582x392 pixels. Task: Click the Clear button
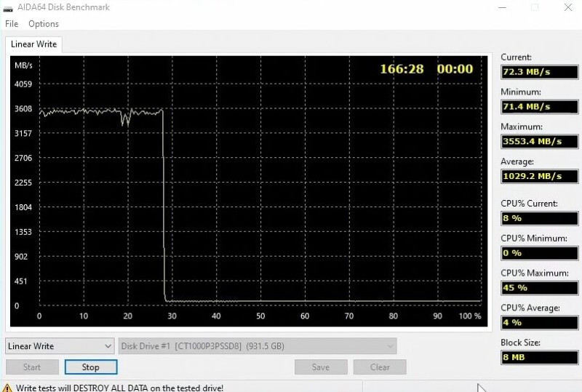pyautogui.click(x=380, y=367)
